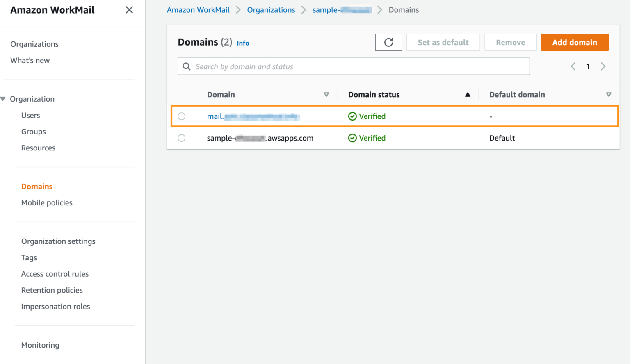Click the Add domain button
Viewport: 630px width, 364px height.
(575, 42)
